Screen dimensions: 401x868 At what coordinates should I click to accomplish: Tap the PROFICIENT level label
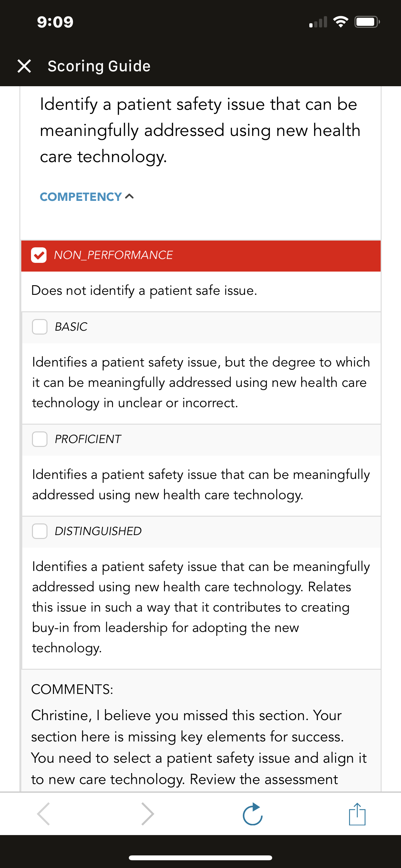[87, 439]
